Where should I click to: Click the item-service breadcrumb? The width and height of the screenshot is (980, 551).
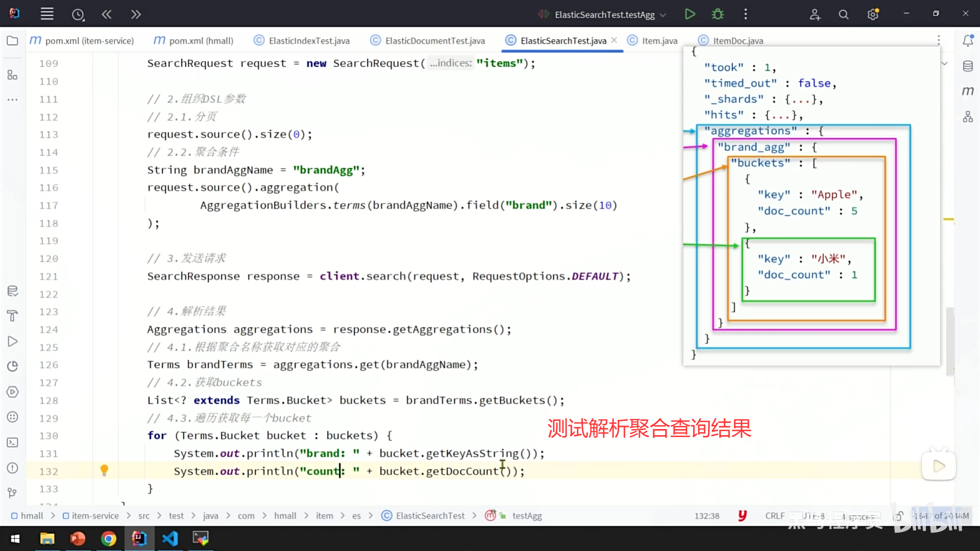pos(95,516)
